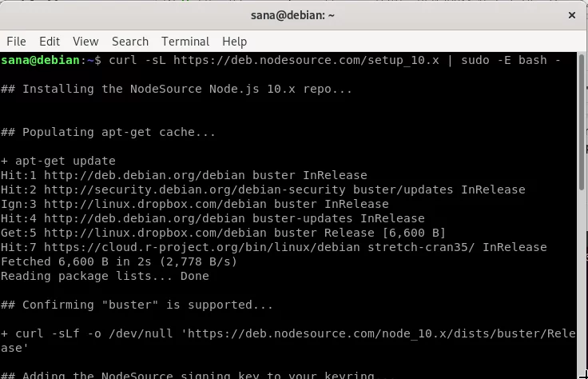Click the sana@debian window title bar
This screenshot has width=588, height=379.
[x=292, y=15]
